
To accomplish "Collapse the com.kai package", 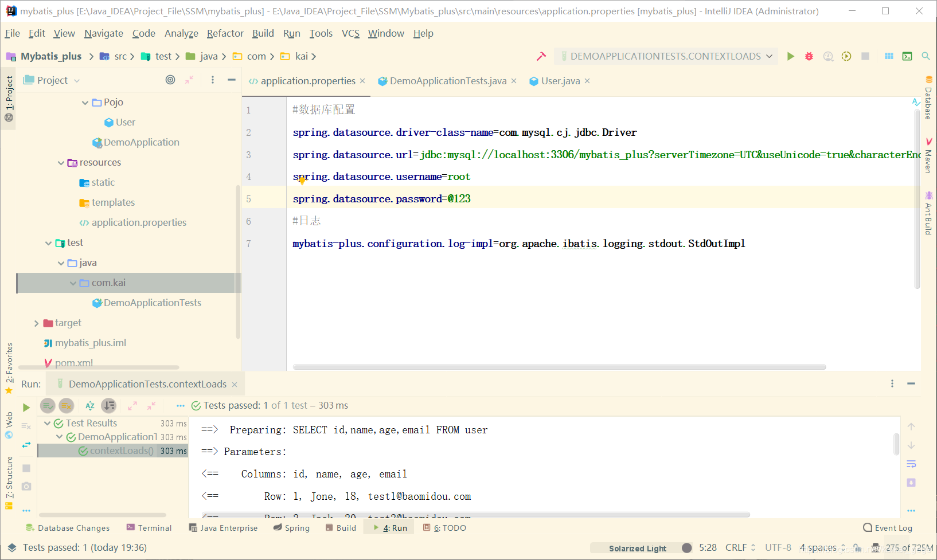I will point(73,283).
